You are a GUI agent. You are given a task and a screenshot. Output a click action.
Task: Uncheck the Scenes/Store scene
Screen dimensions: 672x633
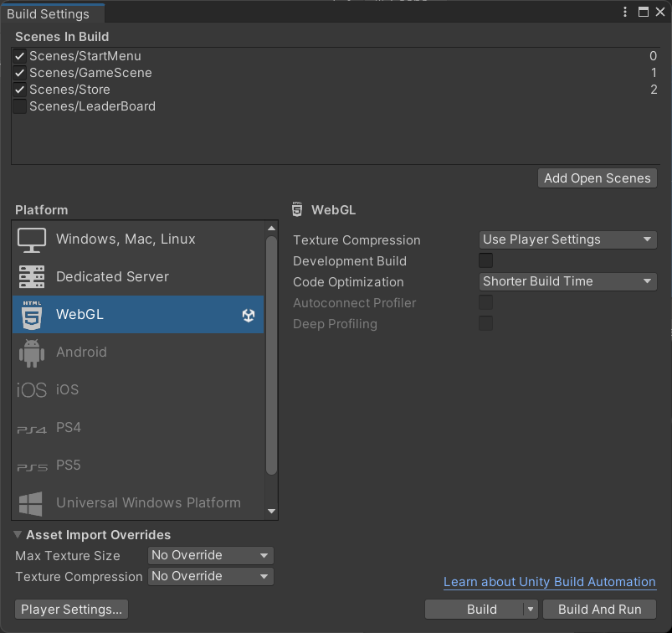pyautogui.click(x=20, y=90)
